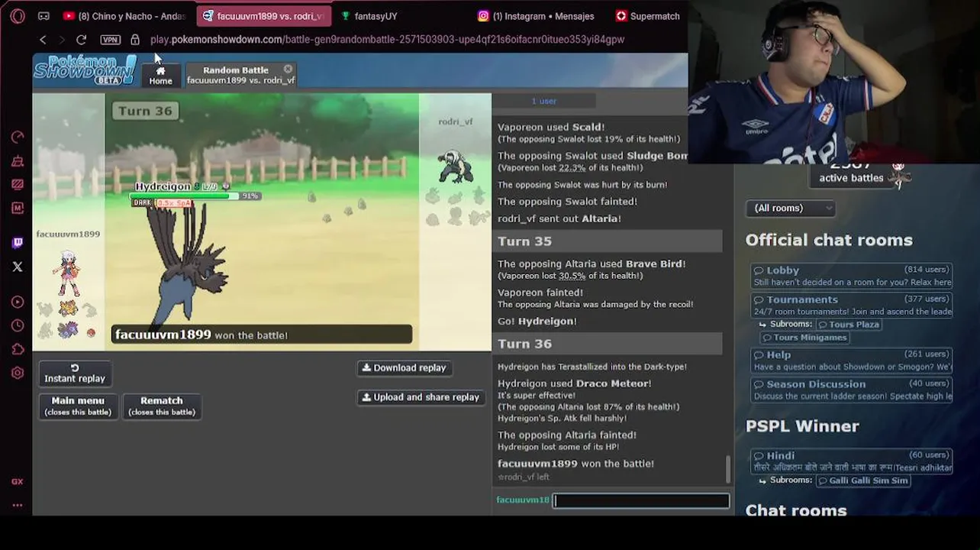Click the Rematch button
Image resolution: width=980 pixels, height=550 pixels.
pos(162,406)
